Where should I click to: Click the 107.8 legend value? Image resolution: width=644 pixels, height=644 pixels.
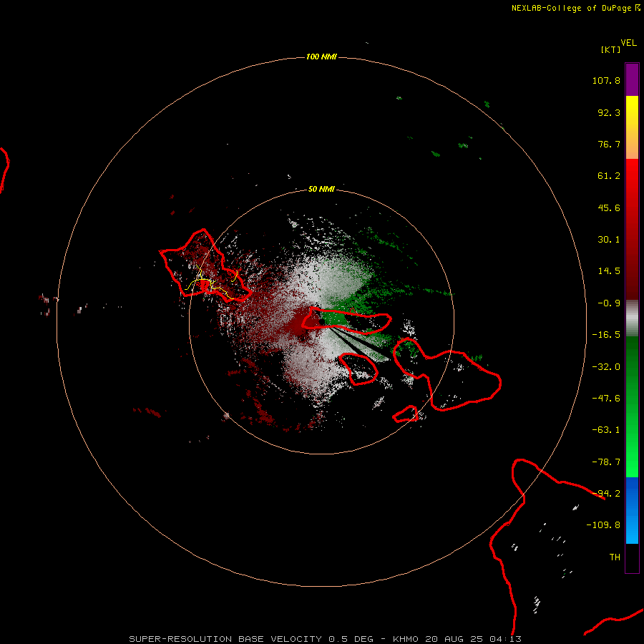pyautogui.click(x=606, y=80)
